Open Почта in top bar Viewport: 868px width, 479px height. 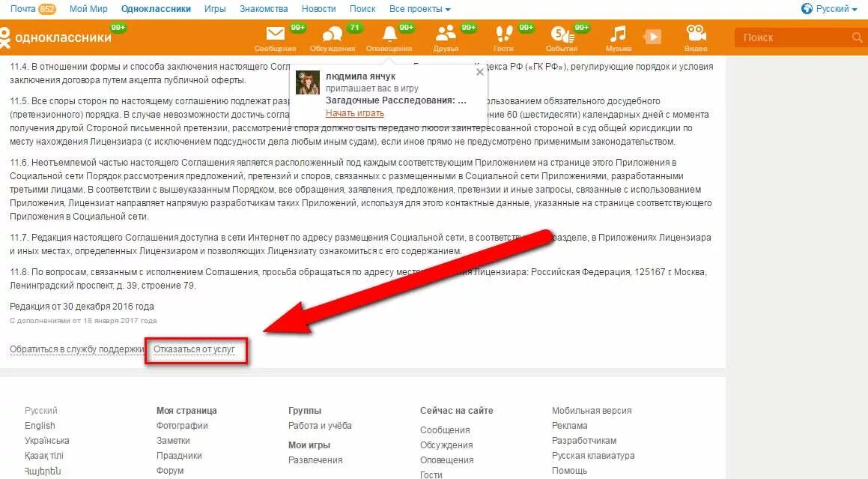(x=22, y=9)
